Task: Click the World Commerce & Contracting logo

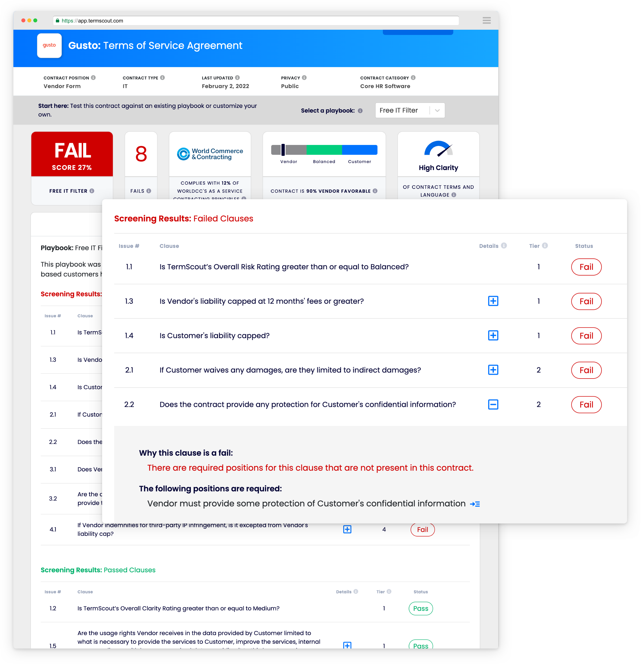Action: pos(210,154)
